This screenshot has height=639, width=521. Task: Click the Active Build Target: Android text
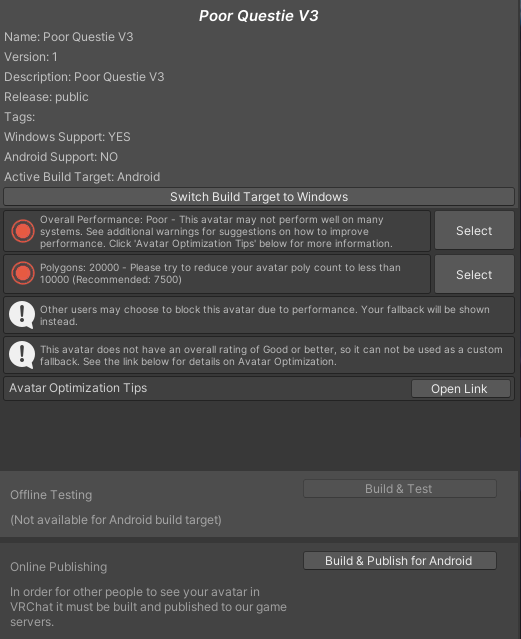(82, 177)
